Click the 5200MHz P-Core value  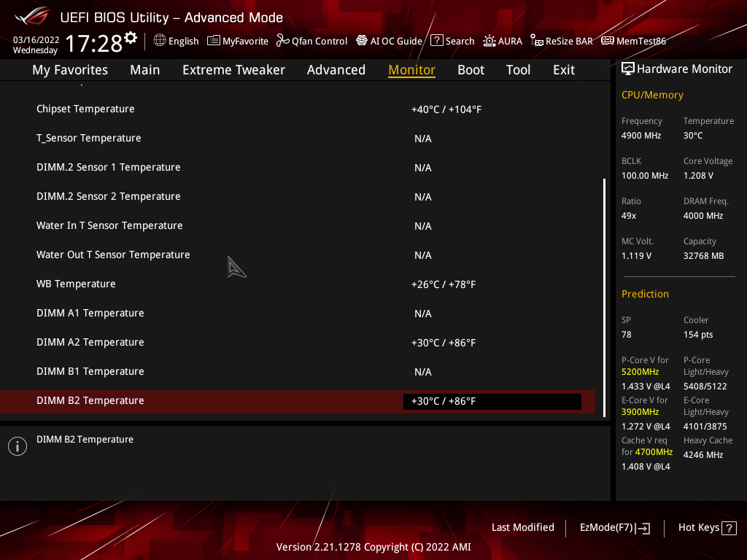[640, 371]
